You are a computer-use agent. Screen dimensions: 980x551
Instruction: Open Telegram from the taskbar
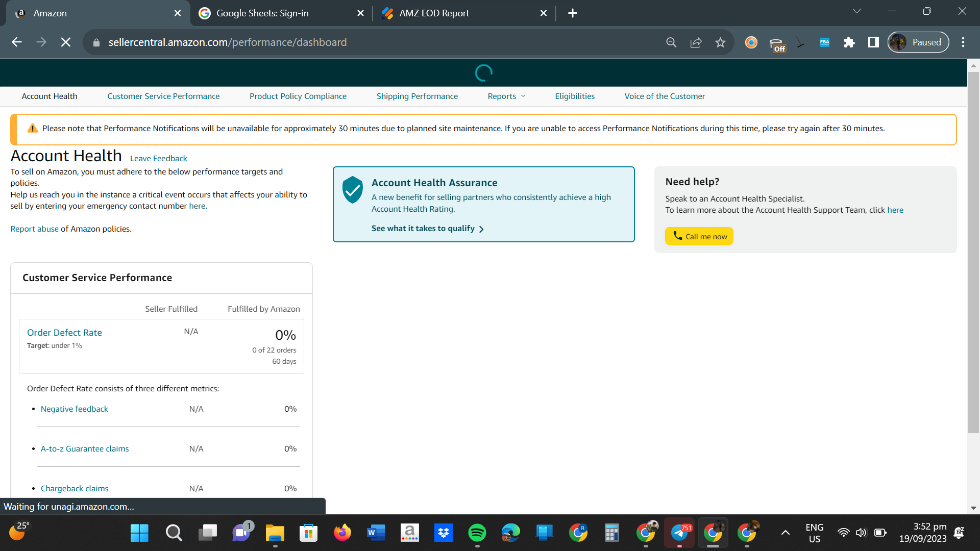click(x=680, y=533)
